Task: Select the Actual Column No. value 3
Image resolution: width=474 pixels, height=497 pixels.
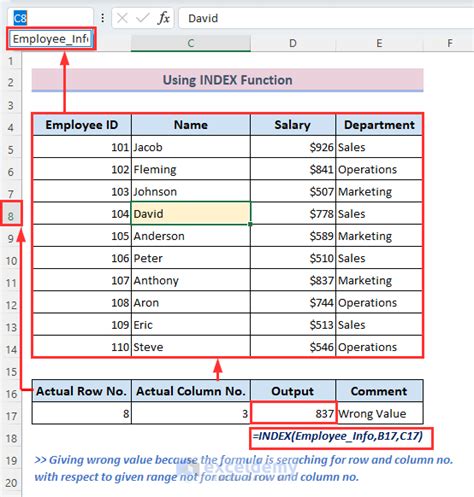Action: pos(191,413)
